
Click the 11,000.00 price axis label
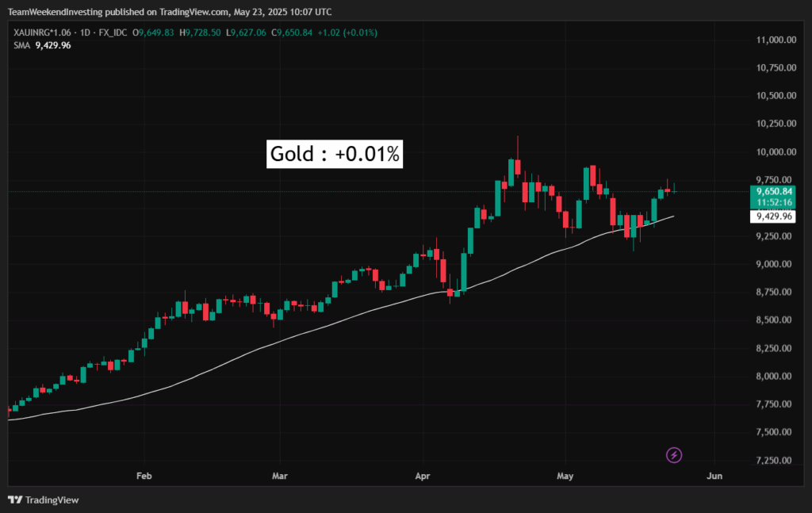(x=776, y=40)
